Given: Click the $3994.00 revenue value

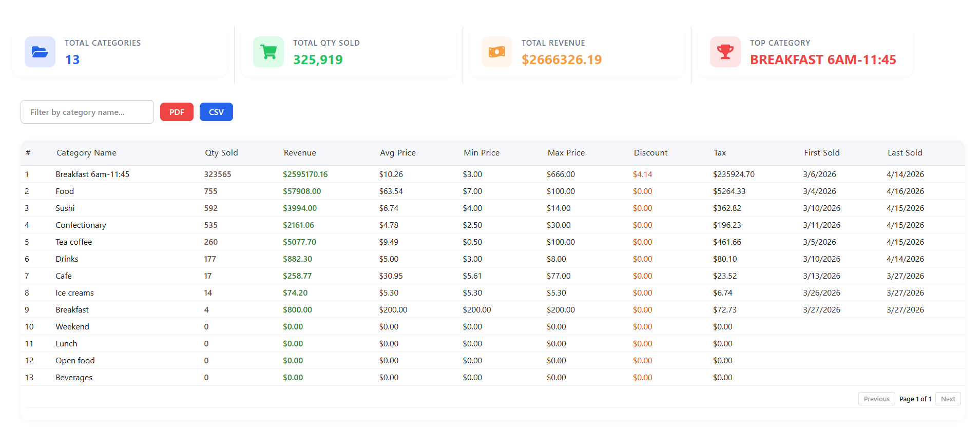Looking at the screenshot, I should [x=300, y=208].
